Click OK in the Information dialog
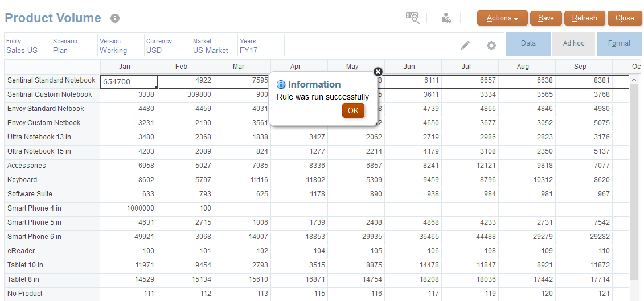 click(353, 110)
